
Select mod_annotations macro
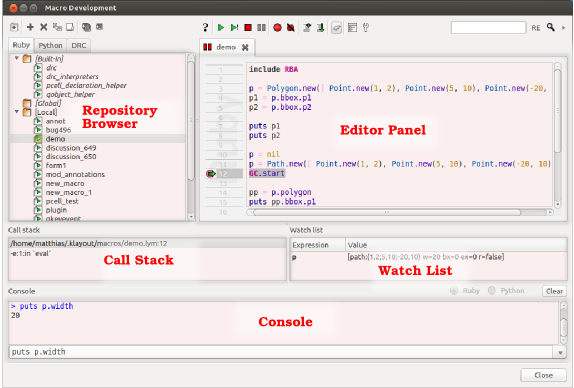click(75, 175)
